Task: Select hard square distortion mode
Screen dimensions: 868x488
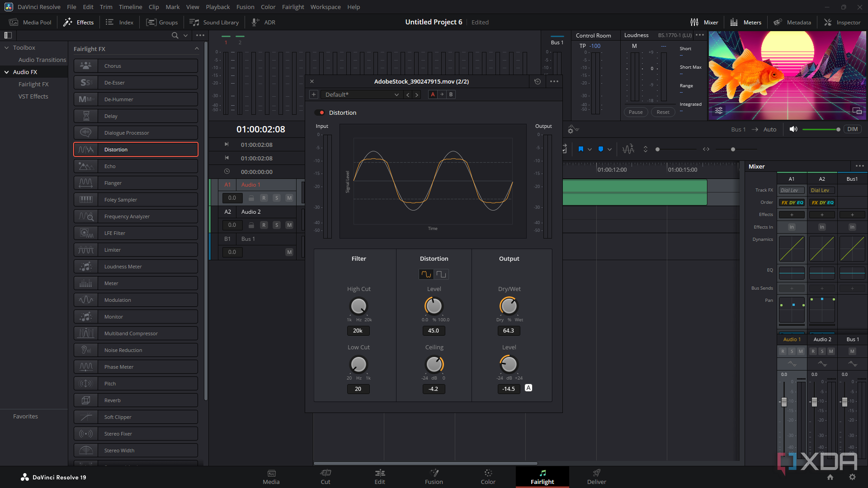Action: coord(441,274)
